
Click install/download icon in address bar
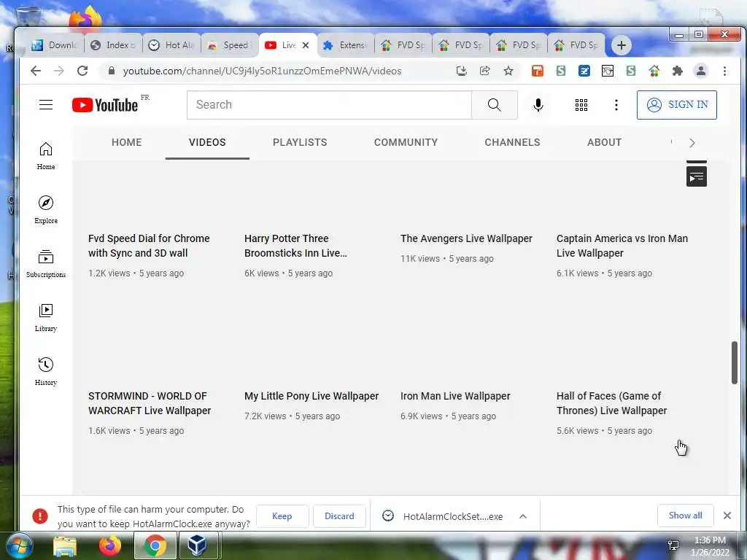pos(461,71)
